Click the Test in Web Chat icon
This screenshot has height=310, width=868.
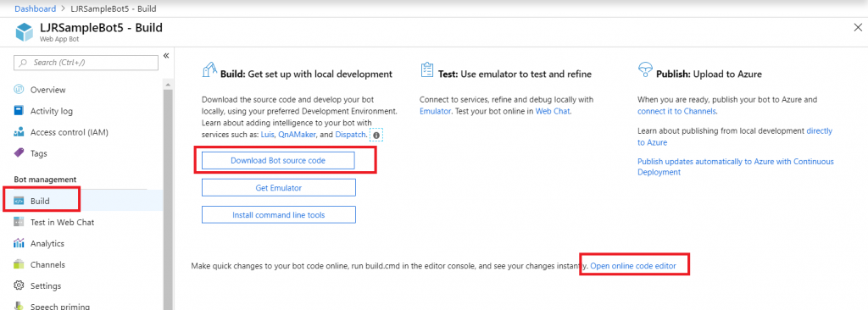(19, 222)
